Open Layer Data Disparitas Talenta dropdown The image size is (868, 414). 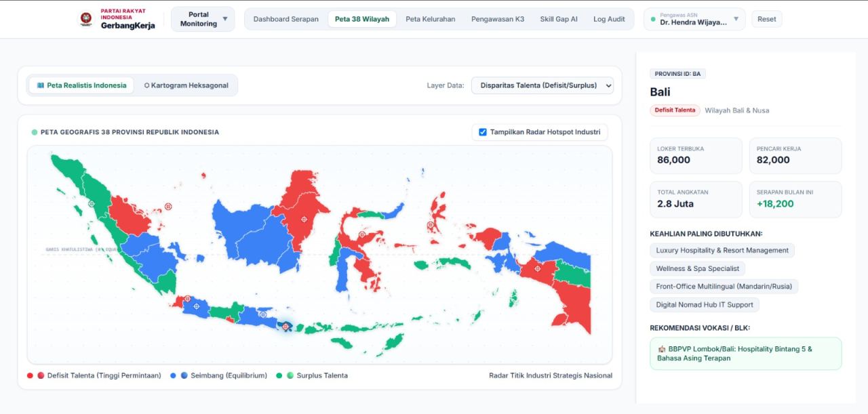pyautogui.click(x=542, y=85)
